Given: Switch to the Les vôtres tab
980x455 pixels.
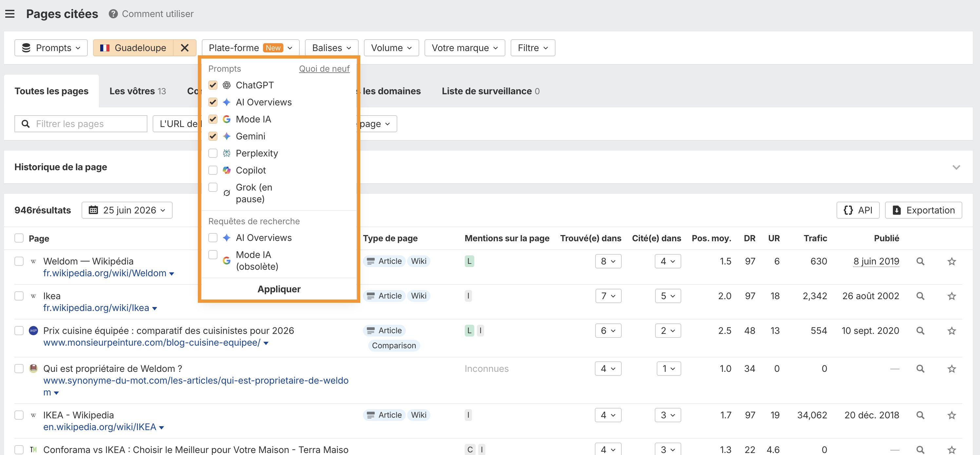Looking at the screenshot, I should click(138, 91).
